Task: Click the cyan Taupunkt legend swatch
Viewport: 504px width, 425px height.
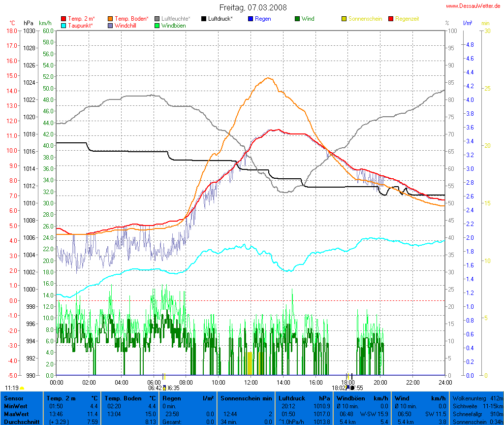Action: click(63, 25)
